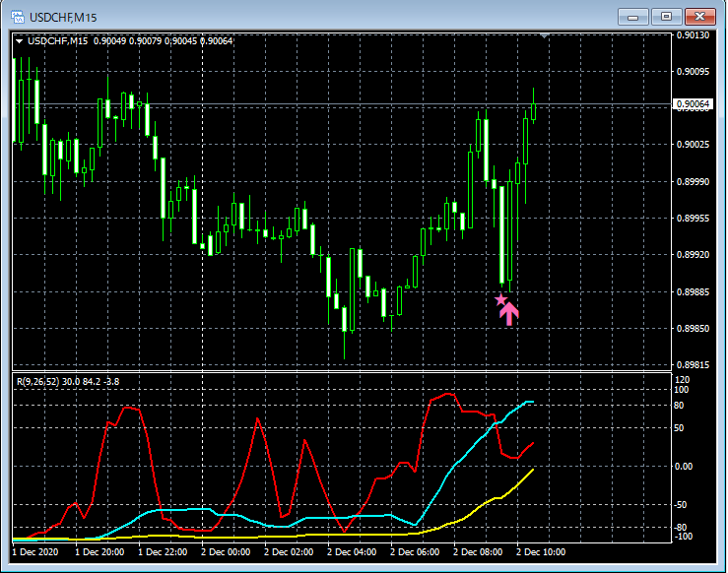Maximize the USDCHF,M15 chart window
Viewport: 728px width, 573px height.
666,16
